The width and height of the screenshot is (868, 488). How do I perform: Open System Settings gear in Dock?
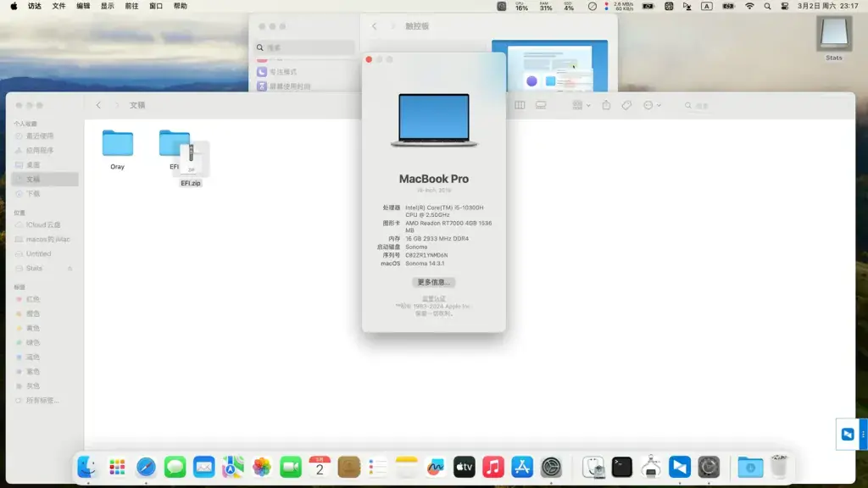(551, 467)
